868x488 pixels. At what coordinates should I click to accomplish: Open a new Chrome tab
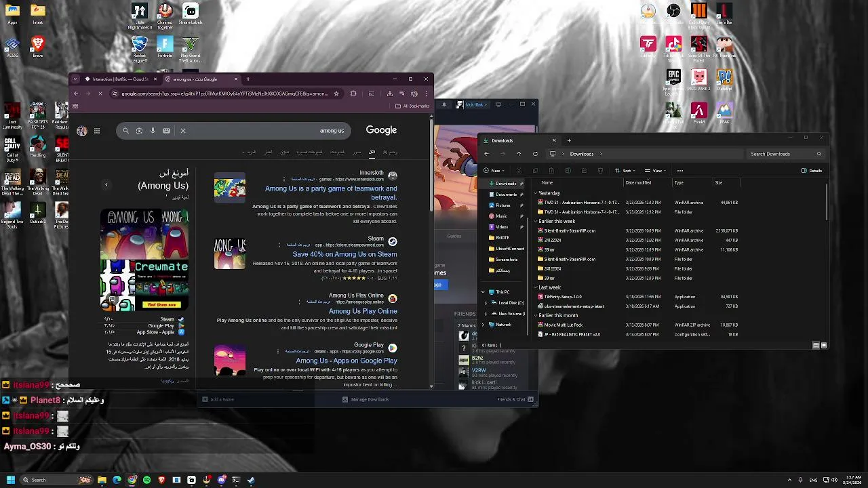tap(248, 79)
